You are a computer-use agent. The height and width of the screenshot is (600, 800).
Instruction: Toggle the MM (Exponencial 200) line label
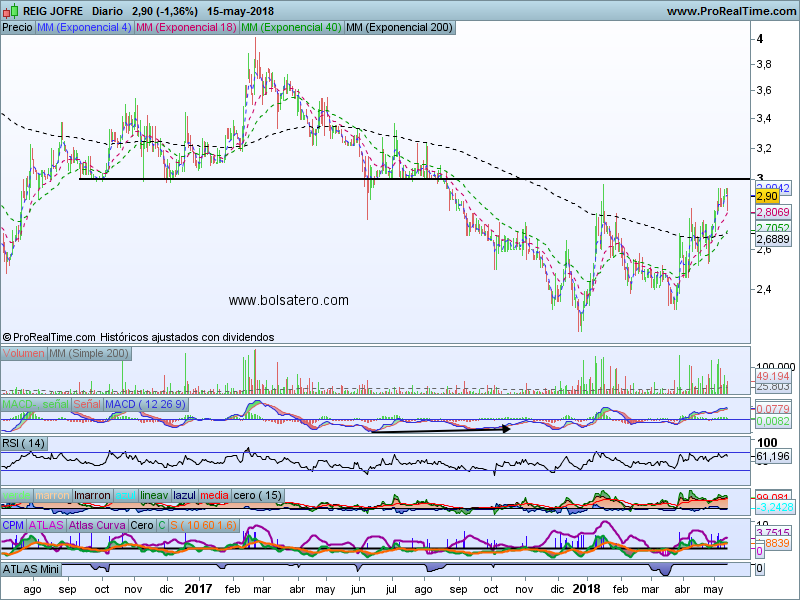(x=397, y=28)
